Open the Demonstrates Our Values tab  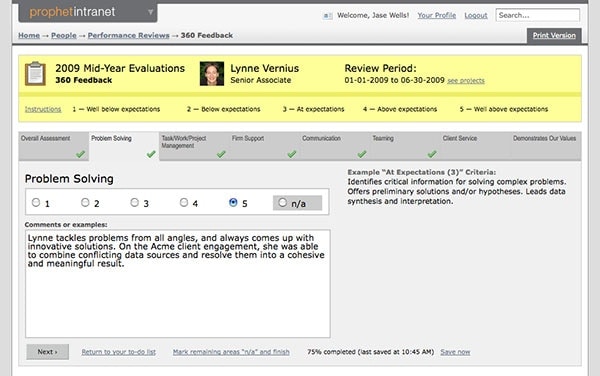coord(546,146)
